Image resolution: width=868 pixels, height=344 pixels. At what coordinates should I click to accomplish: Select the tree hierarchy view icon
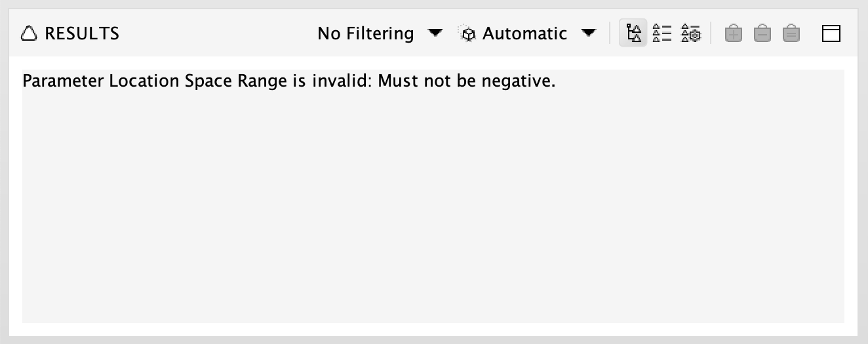[x=634, y=33]
